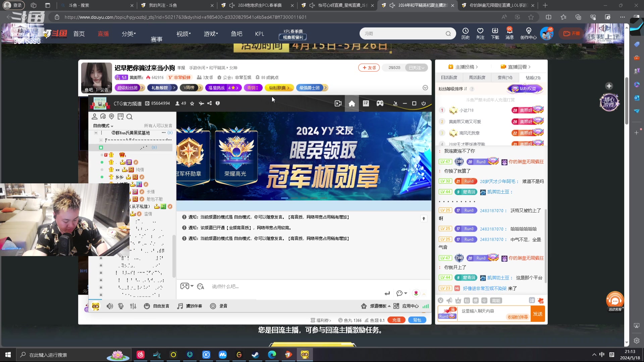Switch to the 日活跃度 tab

[449, 77]
